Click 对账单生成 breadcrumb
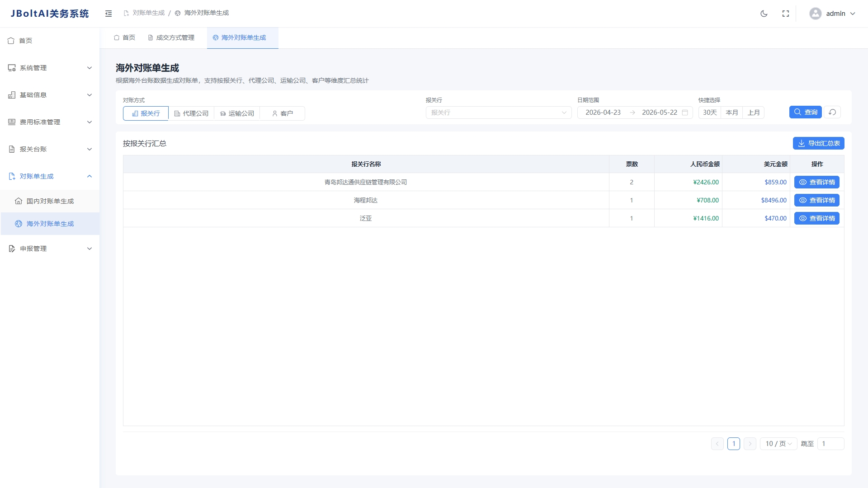Screen dimensions: 868x488 144,13
